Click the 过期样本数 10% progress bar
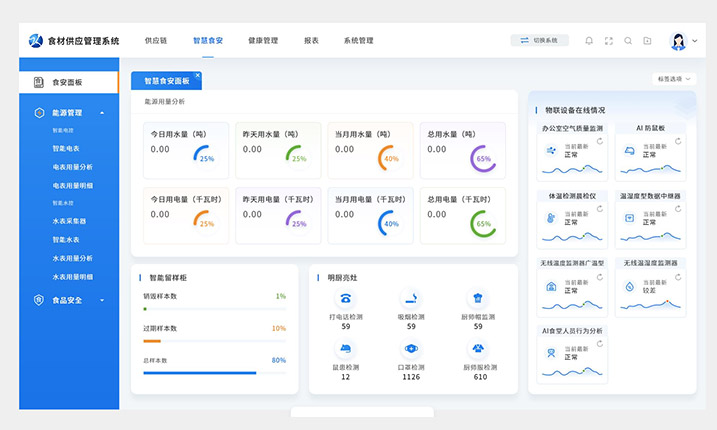Screen dimensions: 717x430 [x=214, y=341]
